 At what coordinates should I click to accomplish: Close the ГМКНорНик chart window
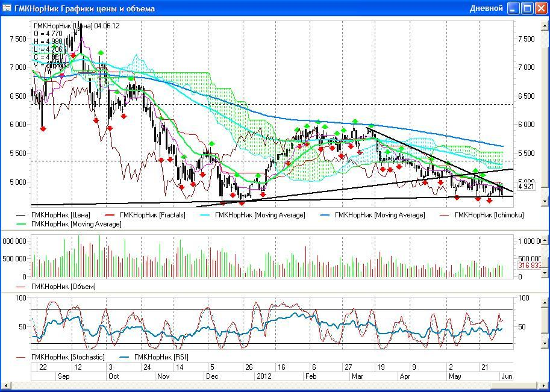coord(541,8)
